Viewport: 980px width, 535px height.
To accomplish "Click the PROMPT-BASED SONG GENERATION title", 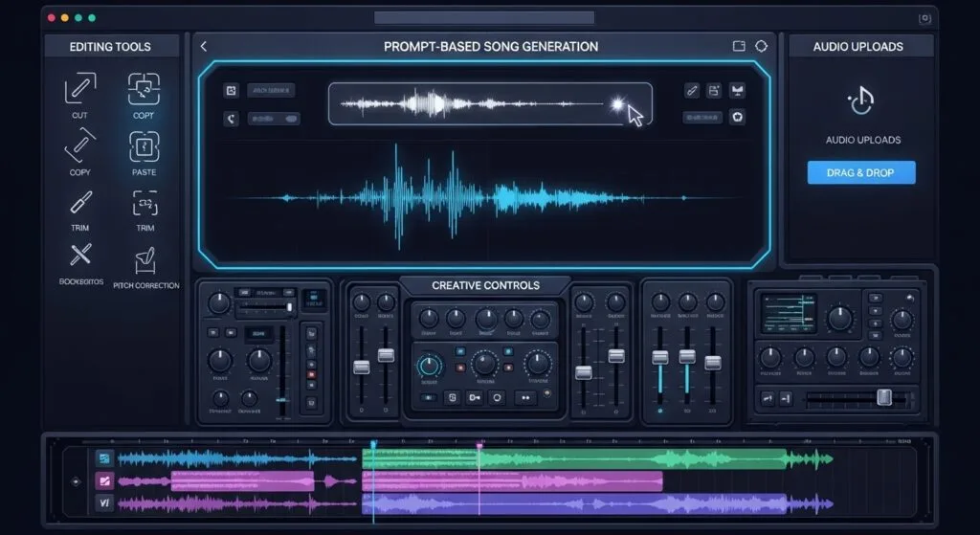I will [x=491, y=46].
